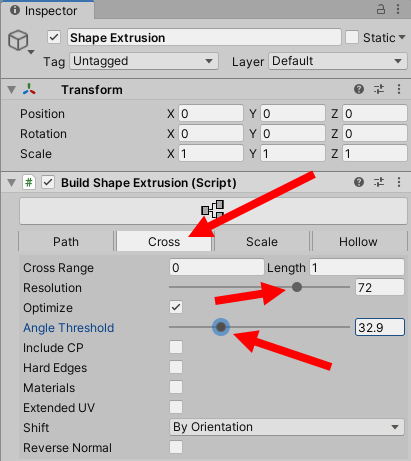Image resolution: width=411 pixels, height=461 pixels.
Task: Open the Tag dropdown showing Untagged
Action: pyautogui.click(x=144, y=61)
